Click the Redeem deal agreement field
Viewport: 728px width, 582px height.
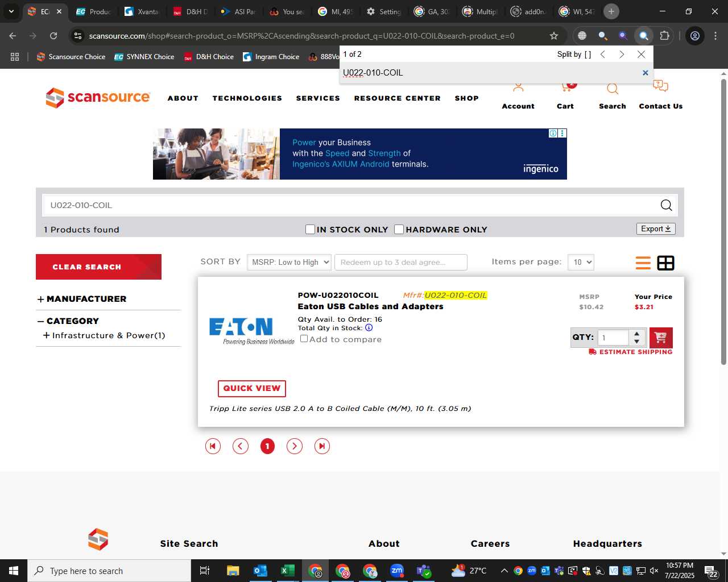[401, 262]
